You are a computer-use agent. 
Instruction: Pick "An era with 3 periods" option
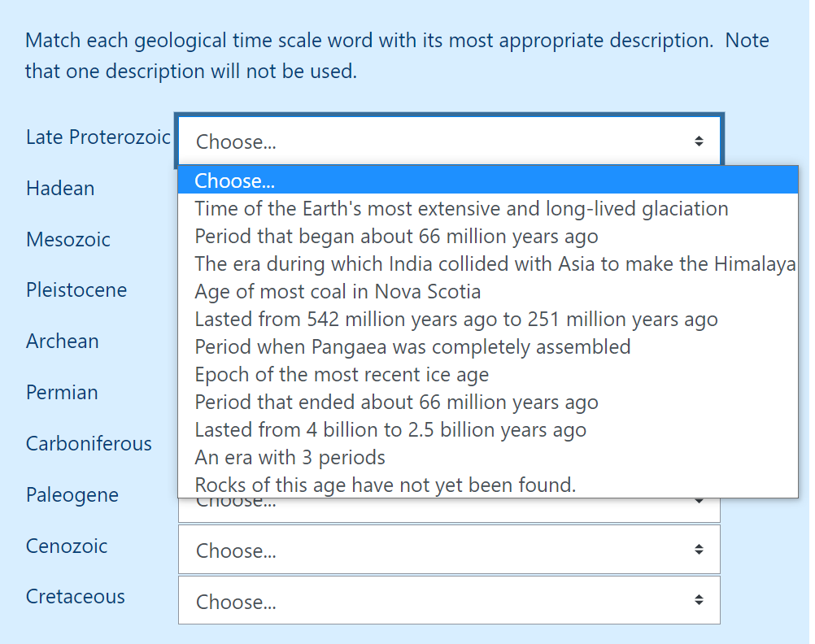[290, 458]
